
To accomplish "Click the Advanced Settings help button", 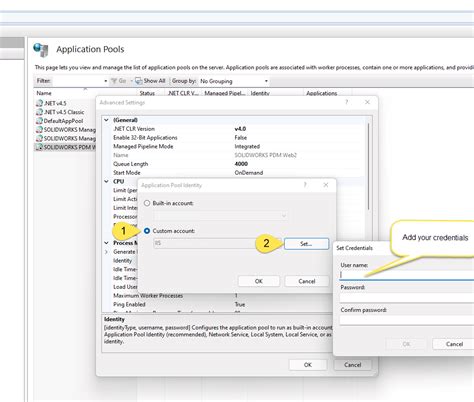I will 347,102.
